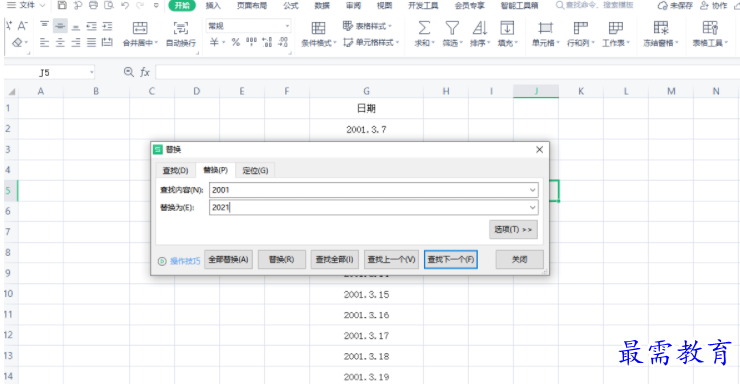This screenshot has height=384, width=740.
Task: Click the decrease indent icon
Action: pos(92,25)
